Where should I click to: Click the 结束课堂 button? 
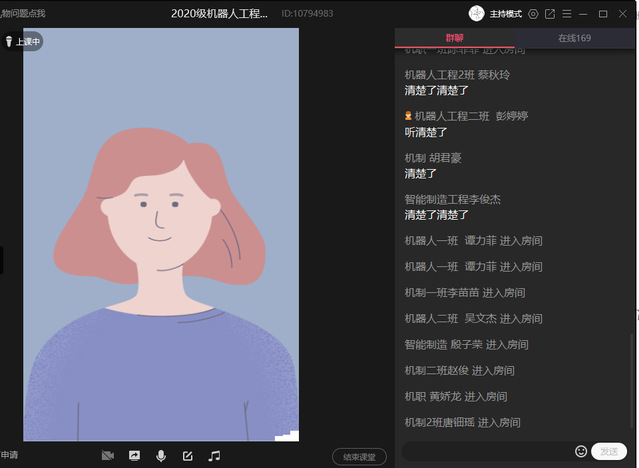click(359, 457)
